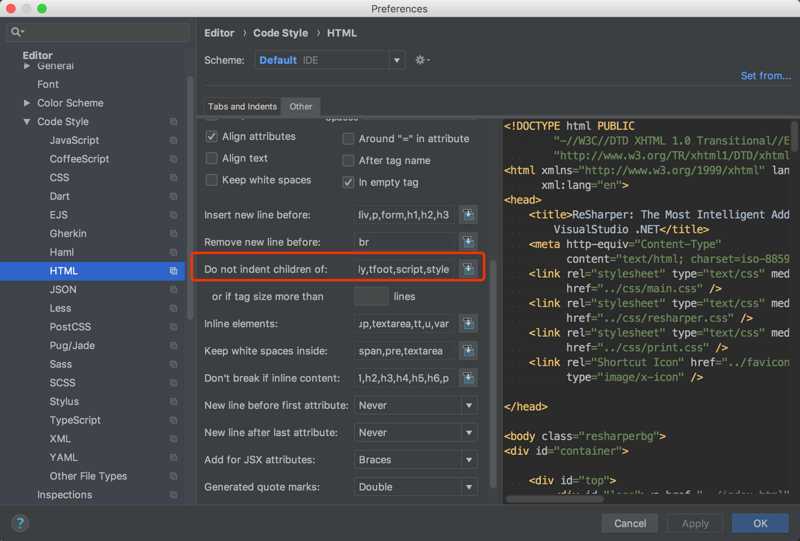800x541 pixels.
Task: Click the scheme icon next to Sass
Action: [x=173, y=364]
